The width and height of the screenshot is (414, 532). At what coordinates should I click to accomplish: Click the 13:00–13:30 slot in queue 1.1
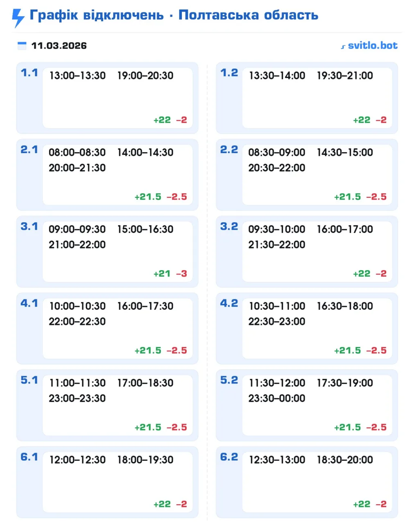click(x=77, y=76)
